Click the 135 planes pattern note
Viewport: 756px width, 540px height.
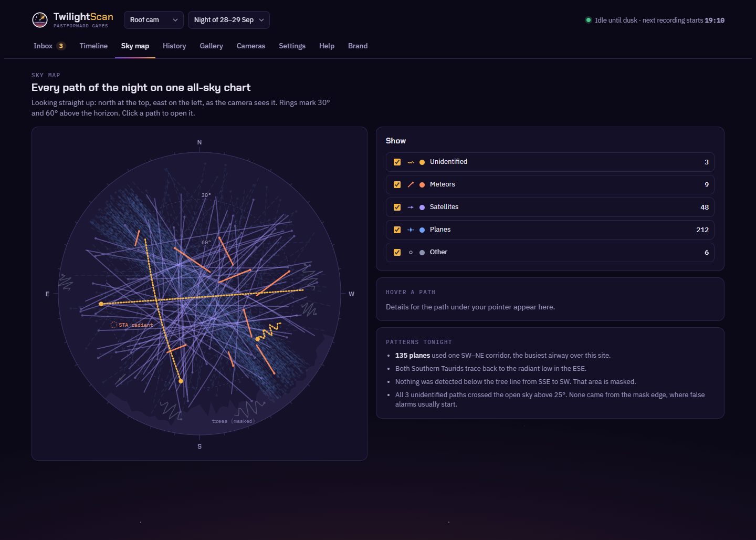tap(503, 356)
